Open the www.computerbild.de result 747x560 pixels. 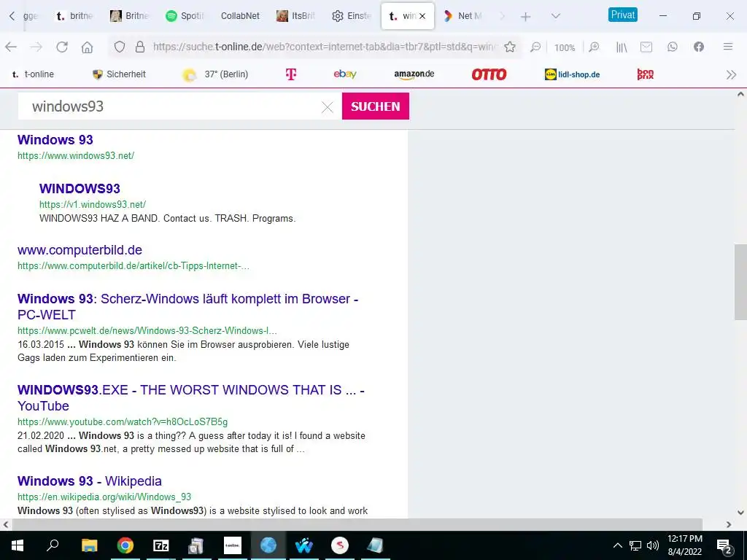tap(80, 250)
